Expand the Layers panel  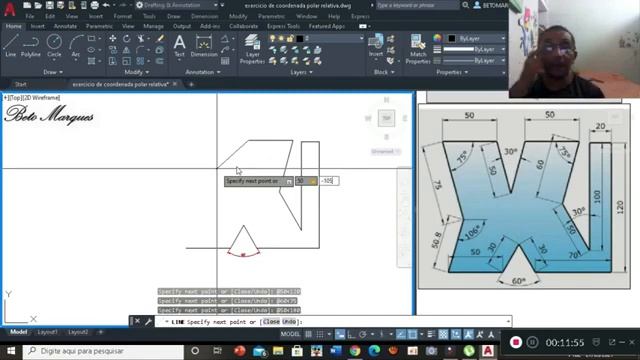tap(301, 72)
